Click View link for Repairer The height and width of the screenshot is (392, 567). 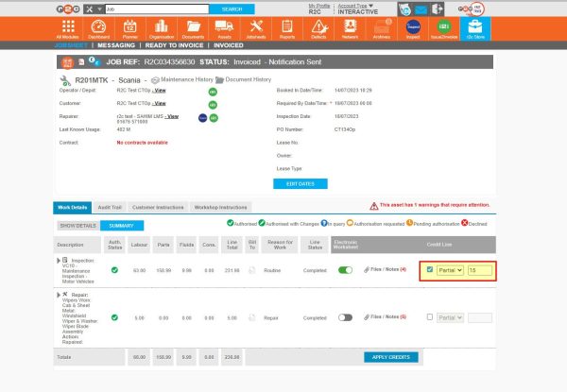click(172, 116)
